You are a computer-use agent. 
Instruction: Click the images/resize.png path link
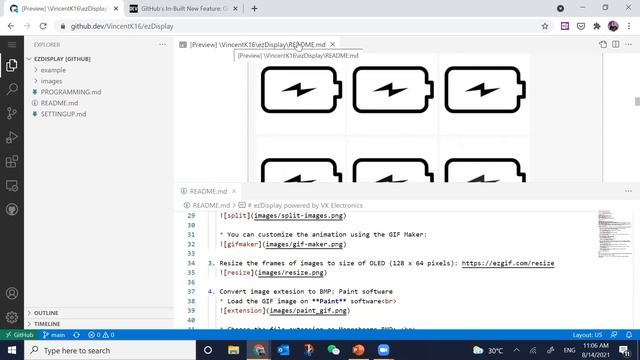pyautogui.click(x=291, y=273)
